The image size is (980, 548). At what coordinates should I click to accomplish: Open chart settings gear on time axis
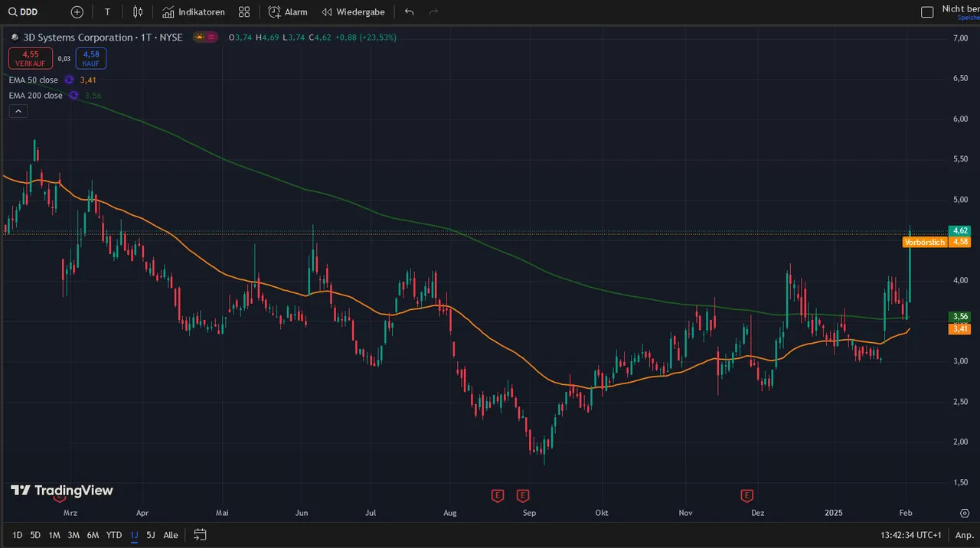coord(965,513)
